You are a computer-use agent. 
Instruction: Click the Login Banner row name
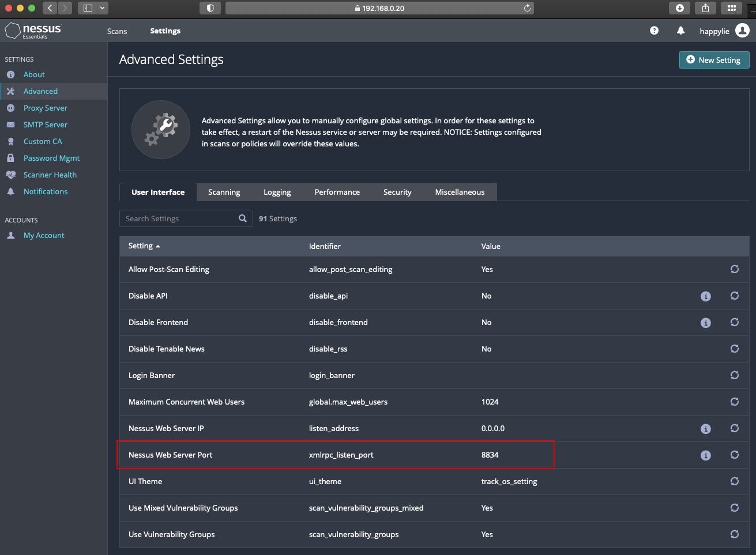click(152, 375)
